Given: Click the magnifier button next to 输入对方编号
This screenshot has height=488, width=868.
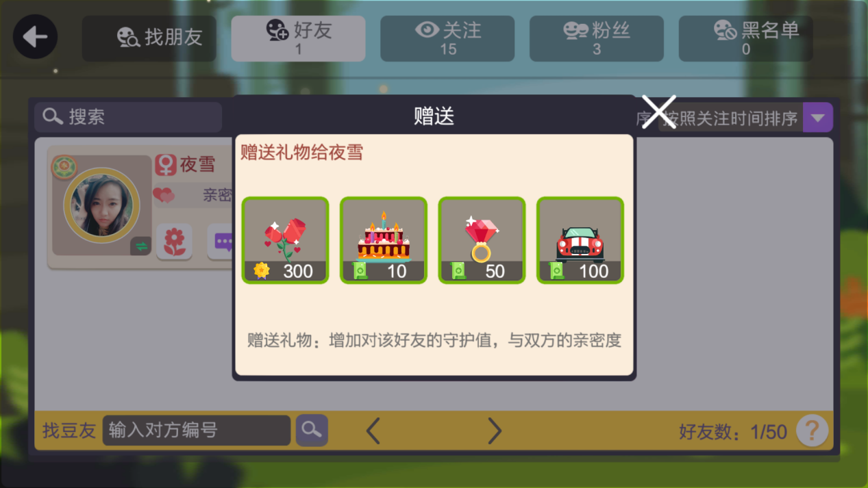Looking at the screenshot, I should click(312, 431).
